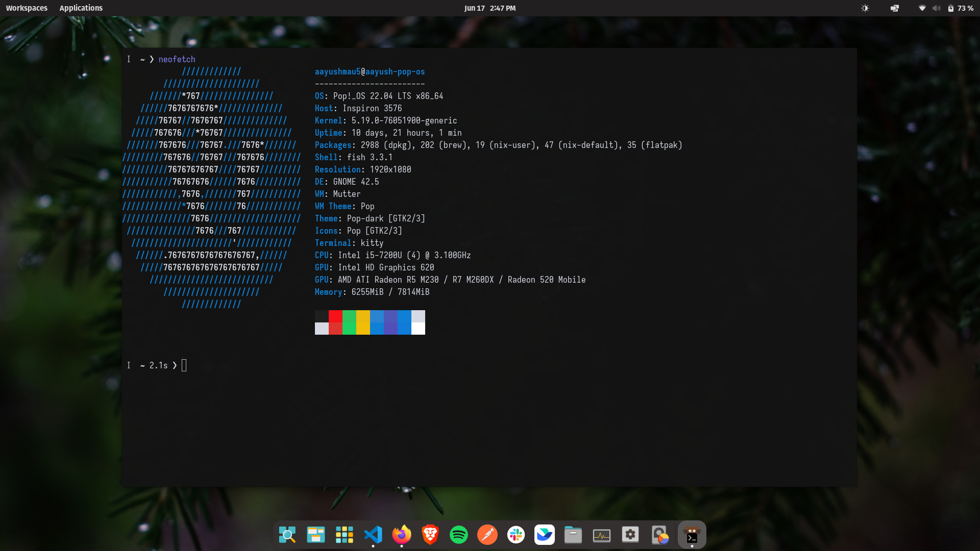Launch the Postman API client
Screen dimensions: 980x551
click(487, 535)
